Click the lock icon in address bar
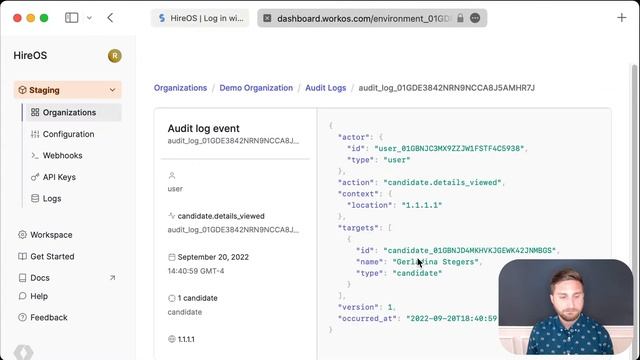This screenshot has width=640, height=360. coord(460,18)
